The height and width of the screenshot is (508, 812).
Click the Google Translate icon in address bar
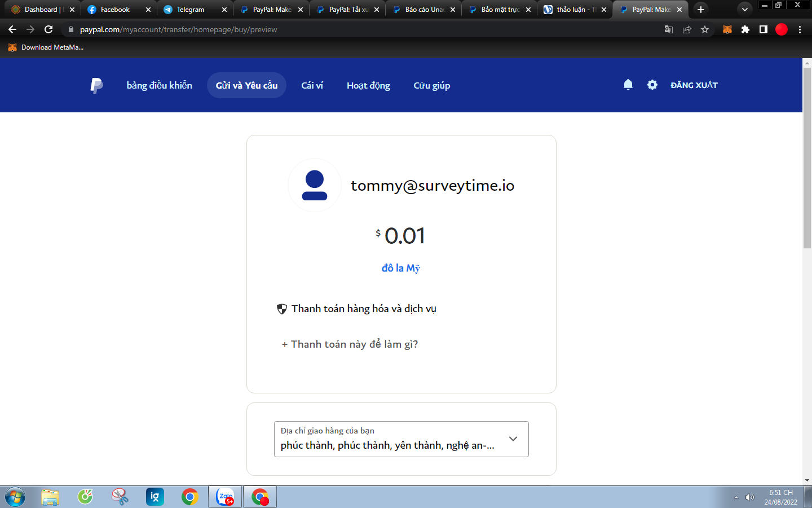coord(669,29)
